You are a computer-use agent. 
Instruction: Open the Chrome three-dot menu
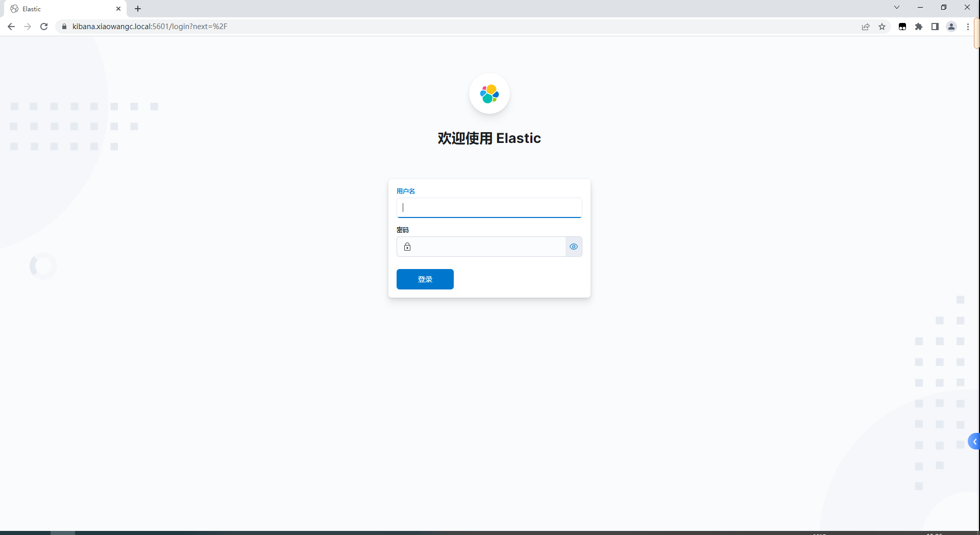tap(968, 27)
